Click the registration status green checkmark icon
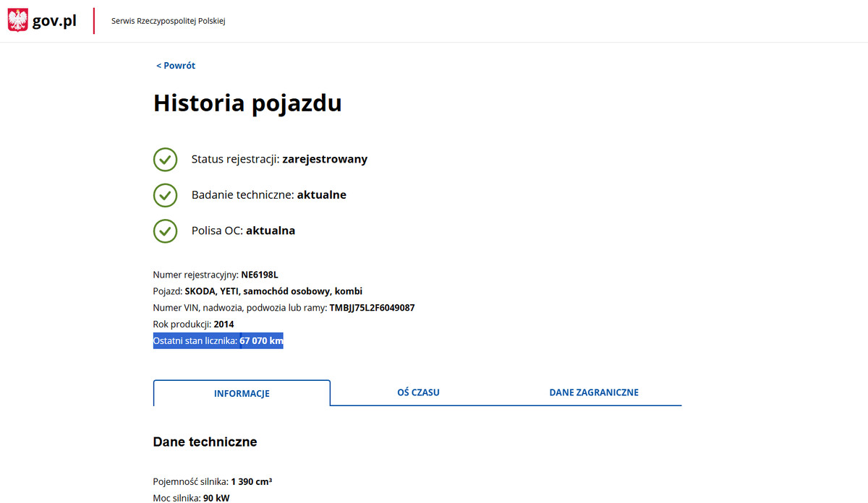 (166, 159)
